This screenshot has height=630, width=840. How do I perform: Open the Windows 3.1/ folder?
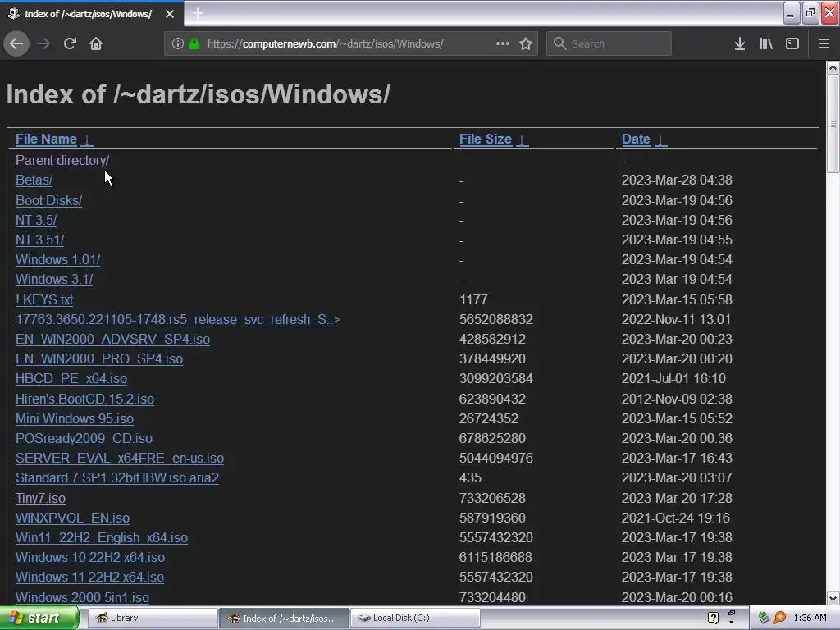54,280
